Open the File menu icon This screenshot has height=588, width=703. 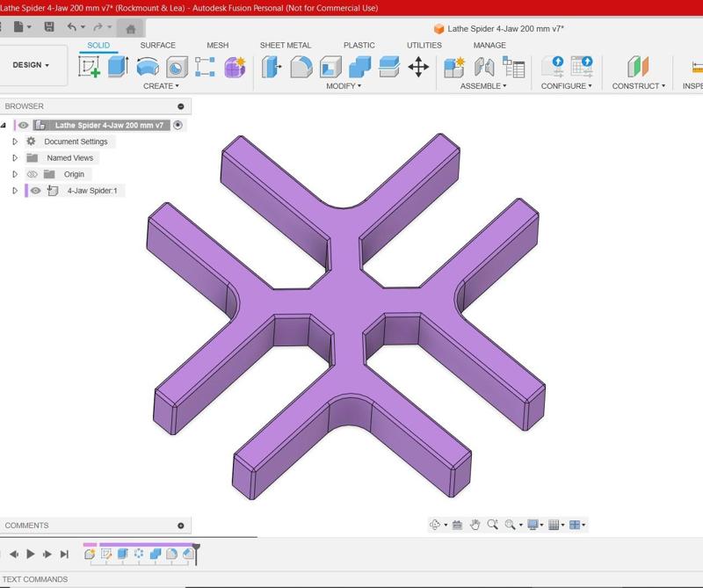pyautogui.click(x=18, y=27)
